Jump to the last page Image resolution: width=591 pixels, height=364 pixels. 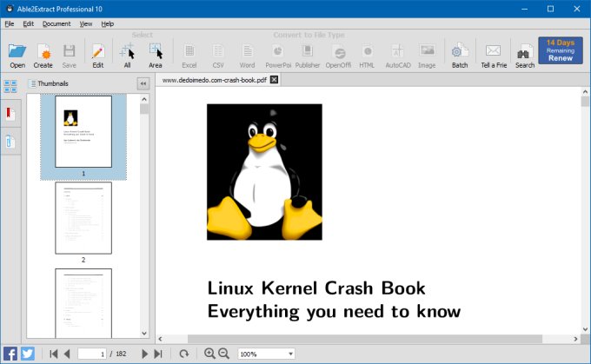[158, 354]
